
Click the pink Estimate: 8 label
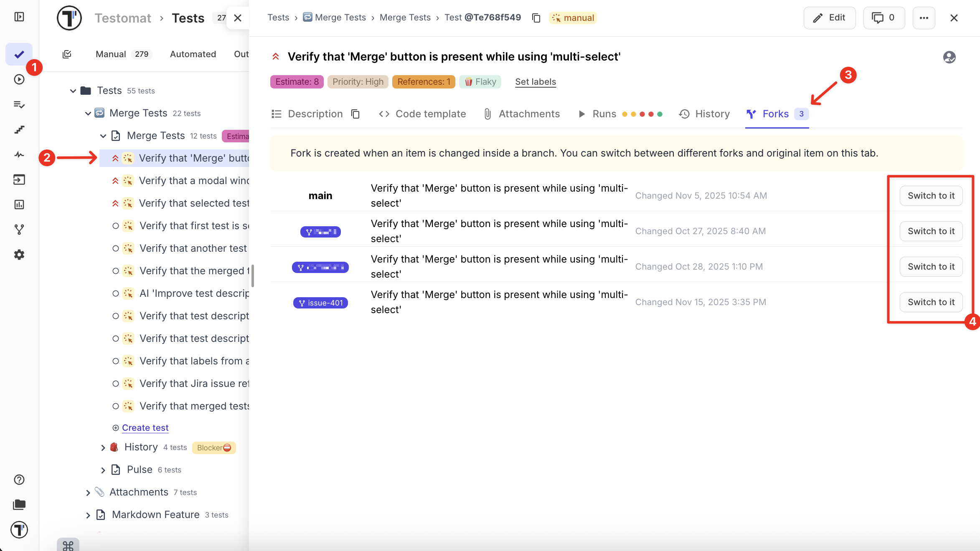point(297,82)
